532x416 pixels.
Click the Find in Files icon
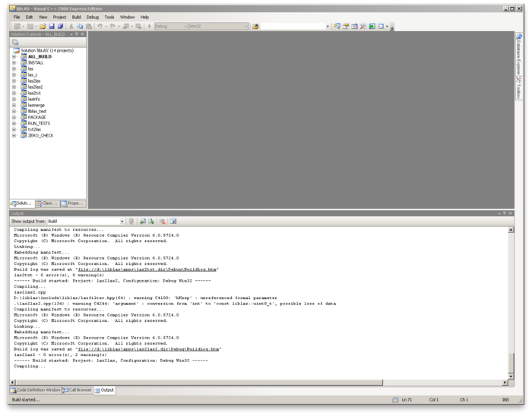click(x=255, y=26)
